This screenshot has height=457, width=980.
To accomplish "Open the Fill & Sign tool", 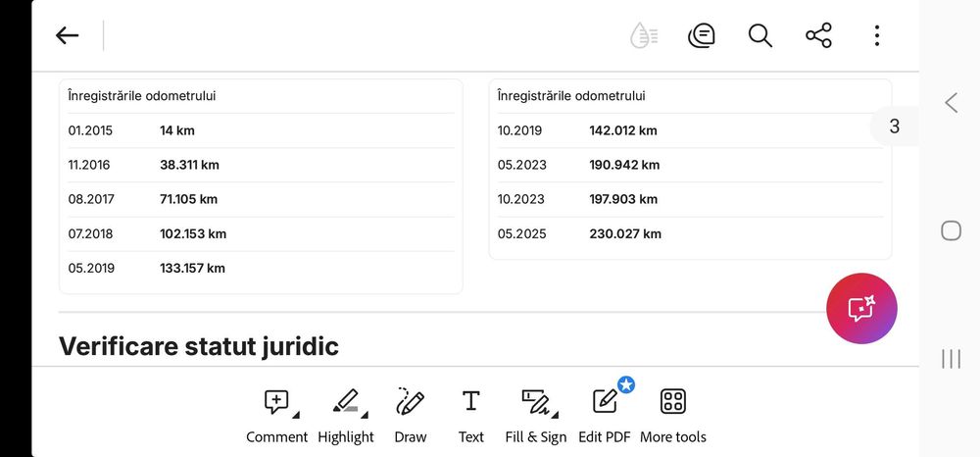I will point(535,402).
